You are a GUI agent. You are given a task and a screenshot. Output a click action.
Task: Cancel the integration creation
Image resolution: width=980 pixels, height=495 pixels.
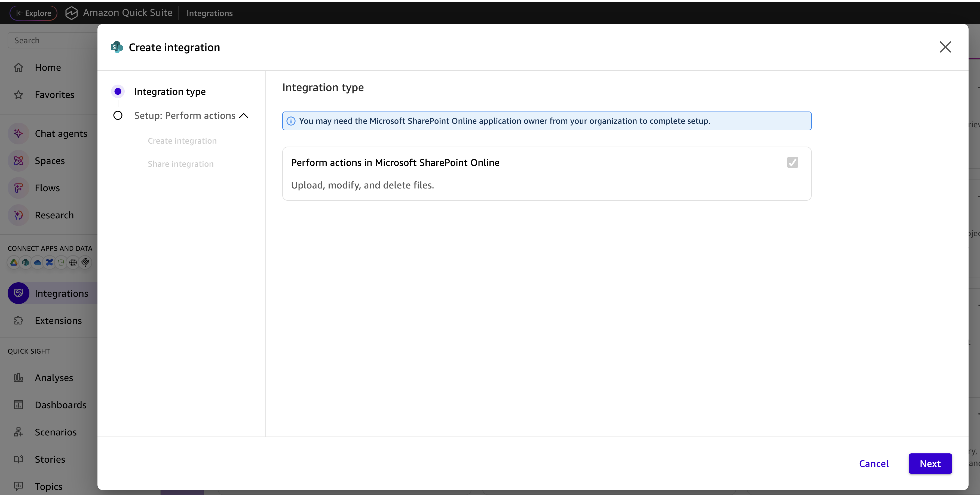pyautogui.click(x=874, y=463)
